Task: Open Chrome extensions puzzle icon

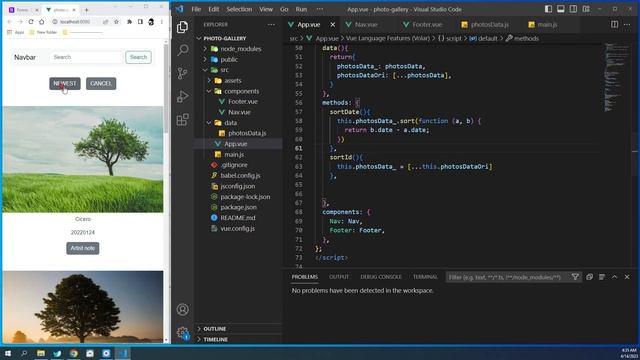Action: tap(129, 22)
